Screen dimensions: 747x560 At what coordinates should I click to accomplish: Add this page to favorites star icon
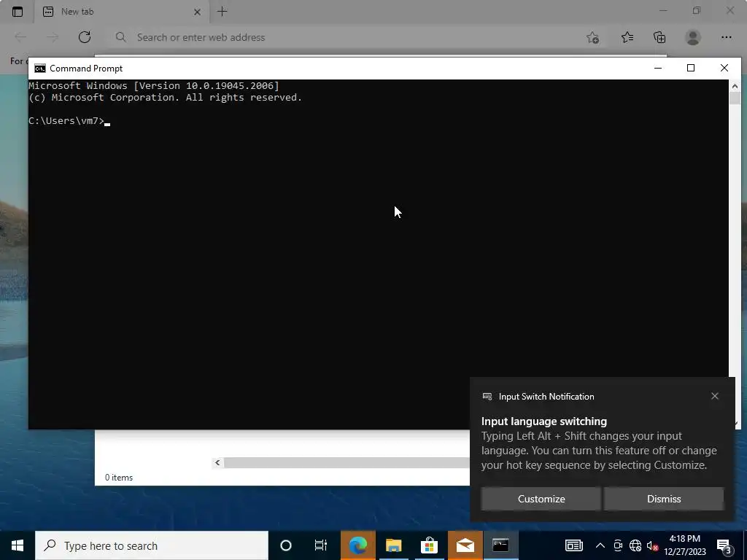point(592,37)
